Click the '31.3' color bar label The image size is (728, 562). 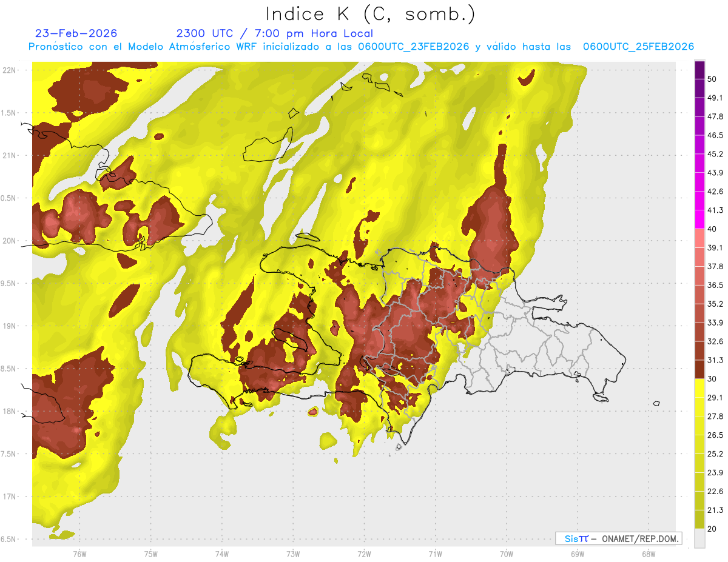point(715,360)
